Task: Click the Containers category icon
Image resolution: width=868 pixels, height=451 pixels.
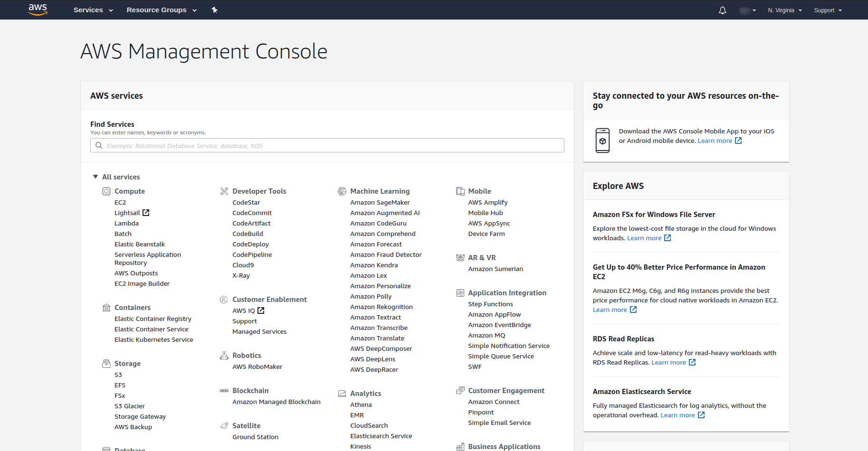Action: [106, 308]
